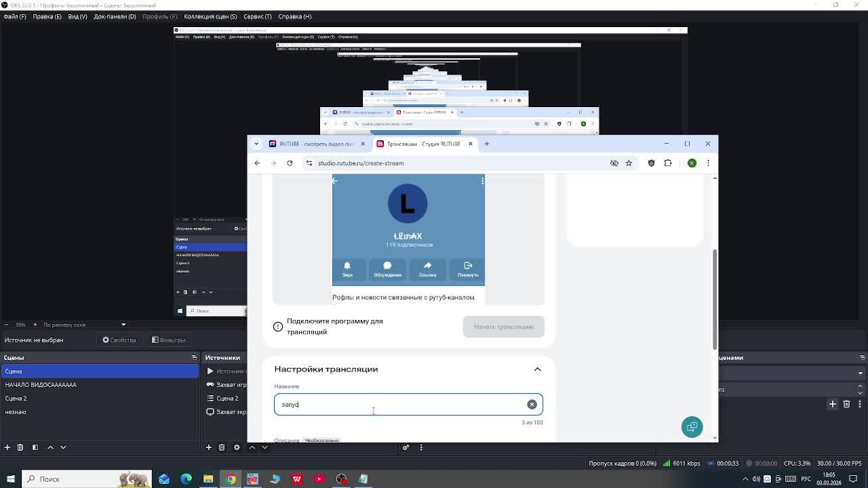Click the browser page vertical scrollbar
Image resolution: width=868 pixels, height=488 pixels.
point(715,300)
